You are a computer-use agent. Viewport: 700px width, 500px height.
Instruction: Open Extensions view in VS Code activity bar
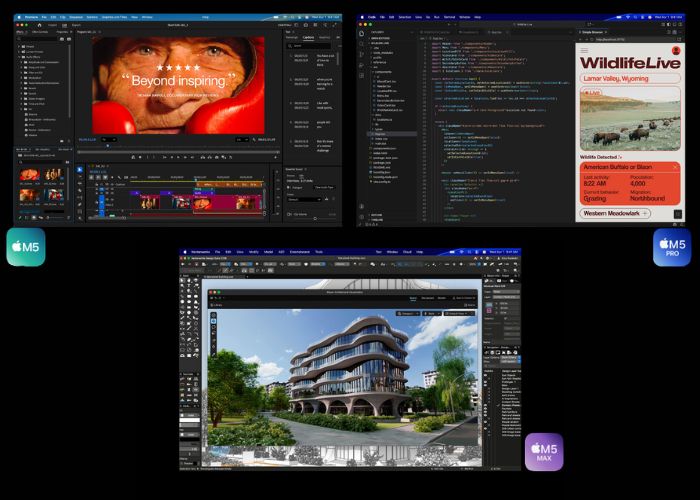click(x=361, y=75)
